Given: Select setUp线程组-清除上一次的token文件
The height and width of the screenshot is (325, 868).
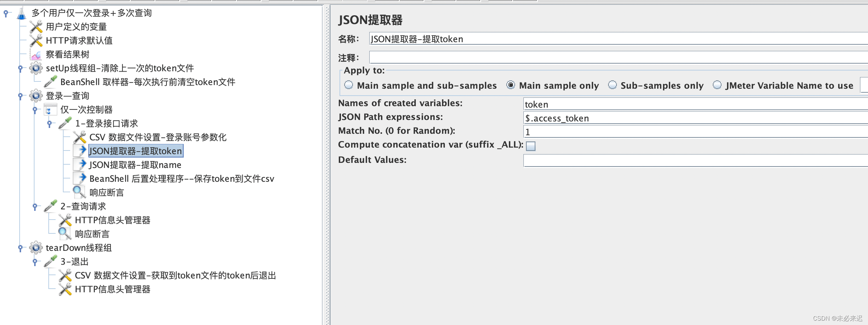Looking at the screenshot, I should pos(120,68).
